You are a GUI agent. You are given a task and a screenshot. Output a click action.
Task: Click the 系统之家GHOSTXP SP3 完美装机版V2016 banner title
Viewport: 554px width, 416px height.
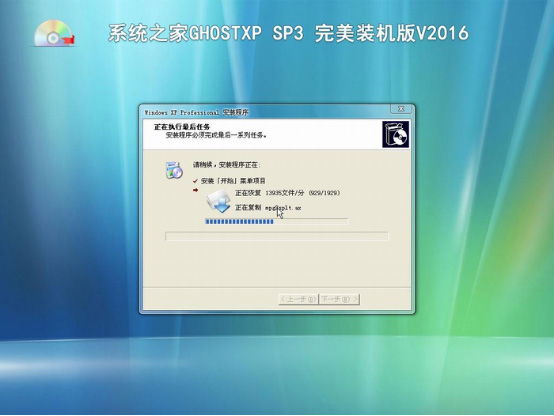point(288,34)
